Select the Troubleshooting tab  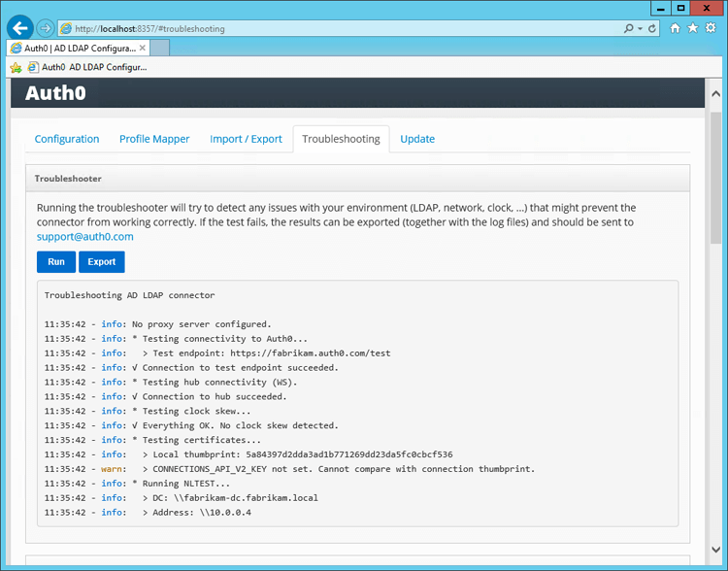pos(341,139)
